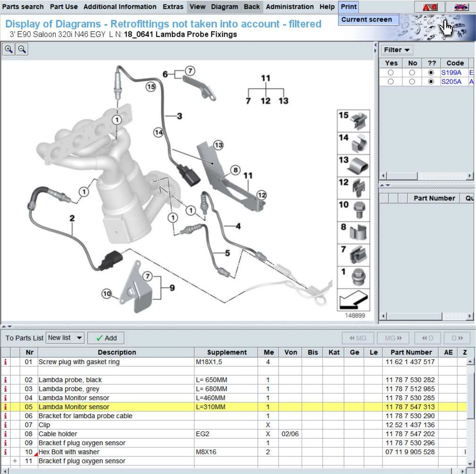Select row 11 Bracket f plug oxygen sensor
The width and height of the screenshot is (476, 474).
click(234, 461)
